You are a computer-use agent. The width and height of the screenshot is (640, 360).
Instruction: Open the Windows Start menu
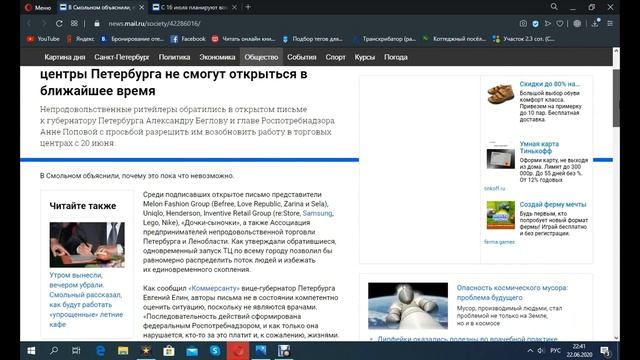click(31, 351)
